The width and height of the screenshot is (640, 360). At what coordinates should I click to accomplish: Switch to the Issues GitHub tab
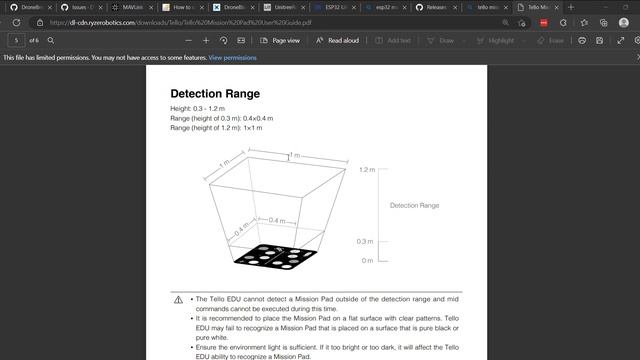click(x=82, y=7)
